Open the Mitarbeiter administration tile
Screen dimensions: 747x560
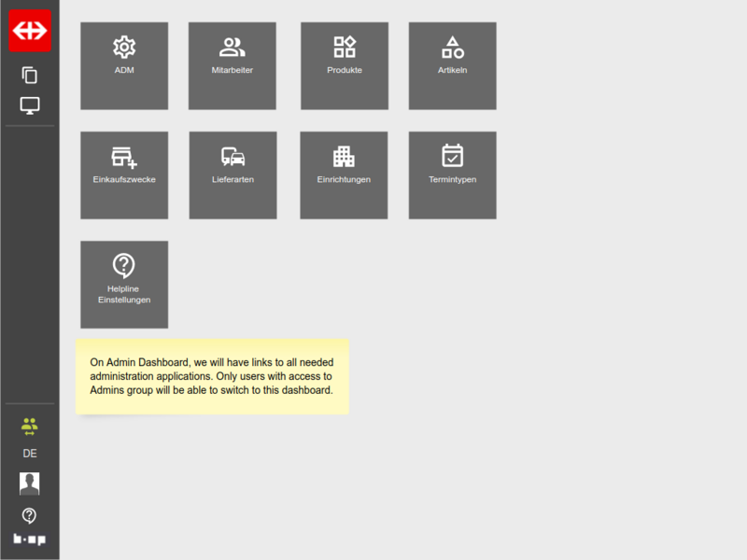[x=233, y=65]
